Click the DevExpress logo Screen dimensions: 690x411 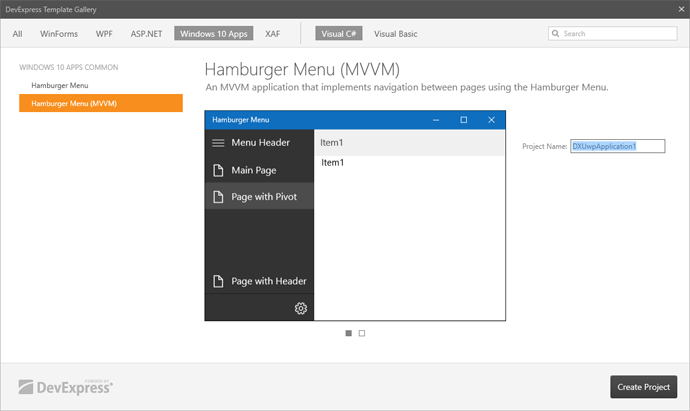[x=66, y=386]
